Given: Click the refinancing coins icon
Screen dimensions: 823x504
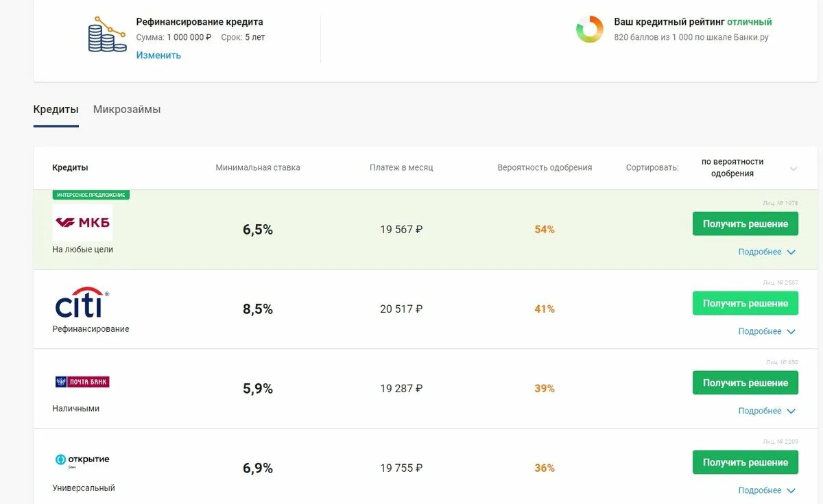Looking at the screenshot, I should point(108,34).
